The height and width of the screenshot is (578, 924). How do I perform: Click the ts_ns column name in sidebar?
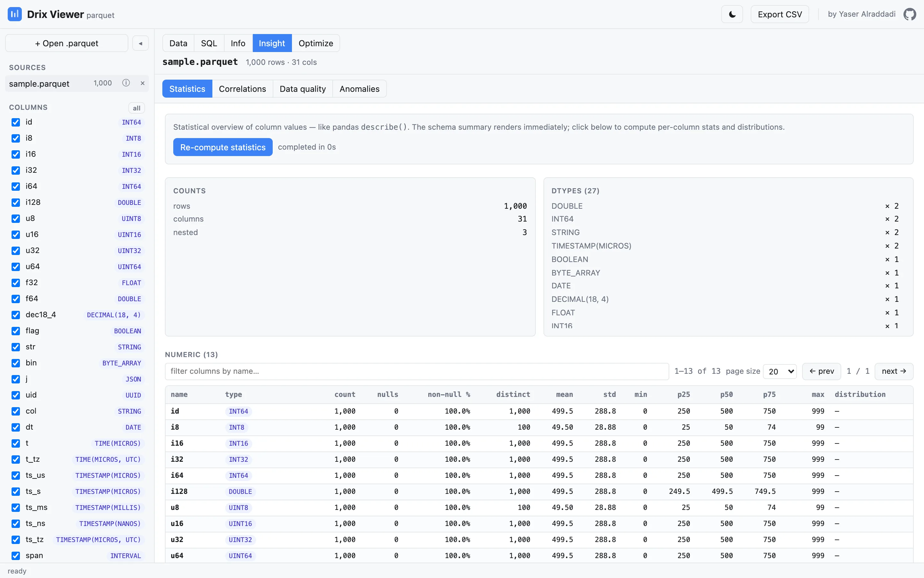(36, 523)
